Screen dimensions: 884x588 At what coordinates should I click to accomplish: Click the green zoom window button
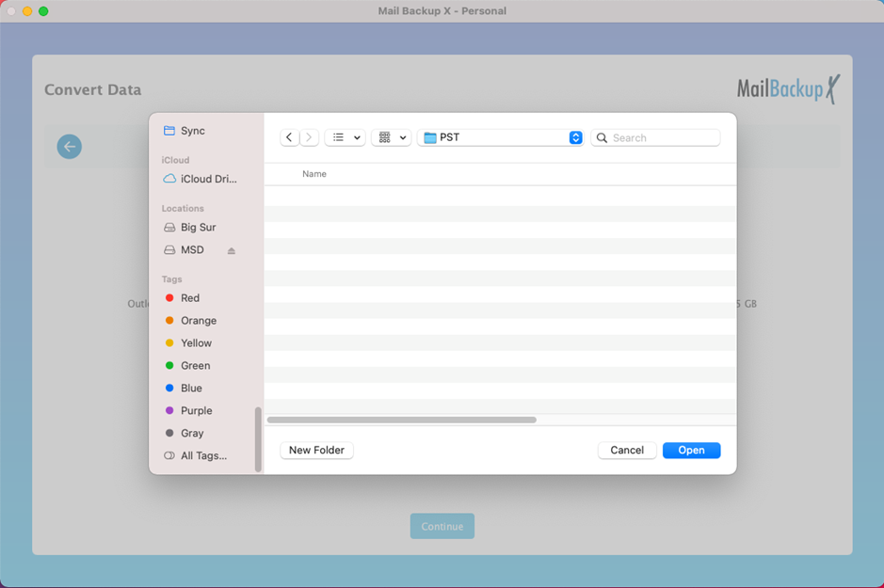(x=43, y=11)
